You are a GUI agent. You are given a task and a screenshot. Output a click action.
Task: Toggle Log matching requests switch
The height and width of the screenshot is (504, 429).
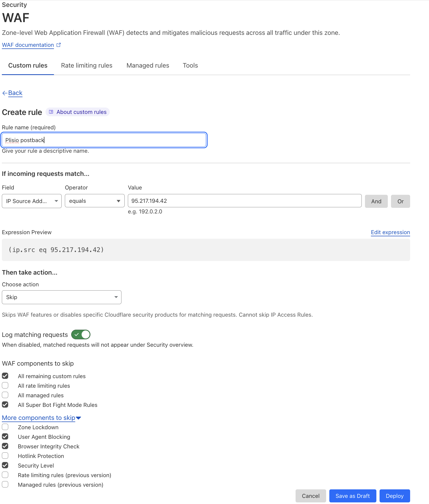pos(81,334)
